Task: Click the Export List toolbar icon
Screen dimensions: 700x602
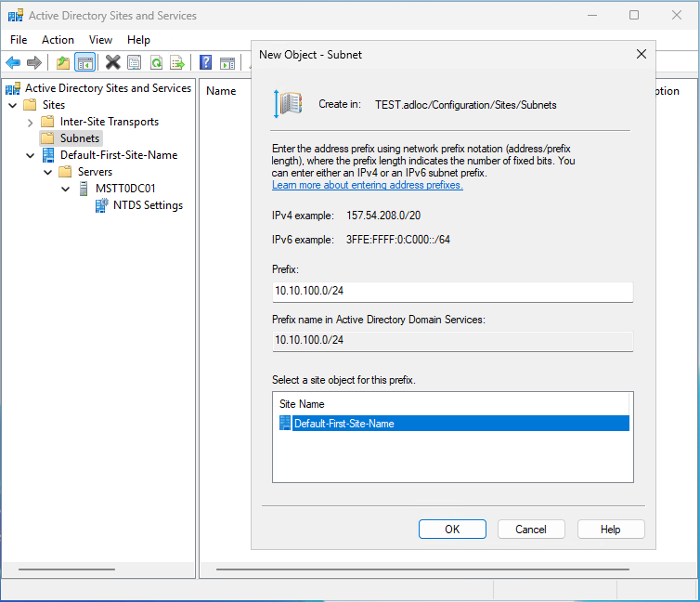Action: click(176, 62)
